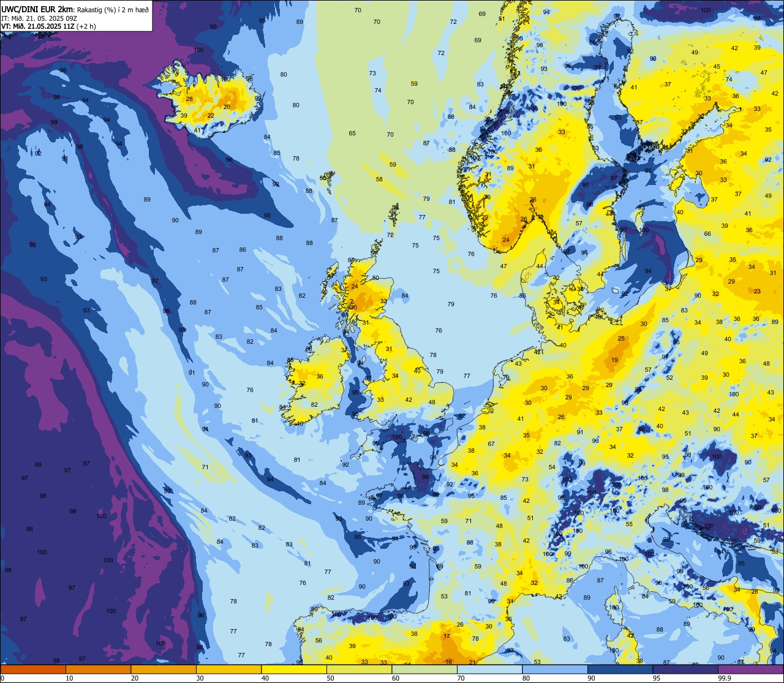Click the value 22 over central Iceland
The width and height of the screenshot is (784, 683).
point(211,116)
